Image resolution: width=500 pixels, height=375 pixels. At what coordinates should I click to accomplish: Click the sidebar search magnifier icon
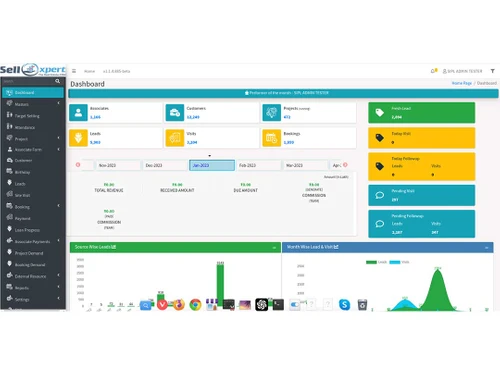click(x=57, y=81)
